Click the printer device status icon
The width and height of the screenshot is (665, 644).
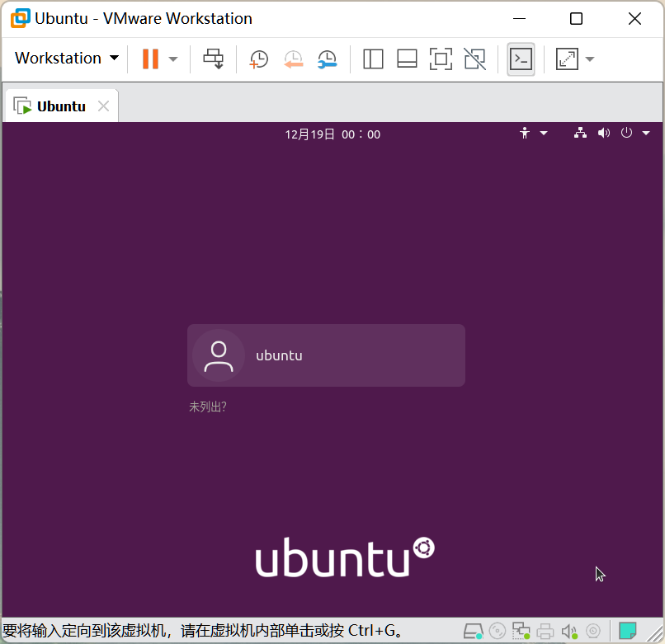pos(545,632)
